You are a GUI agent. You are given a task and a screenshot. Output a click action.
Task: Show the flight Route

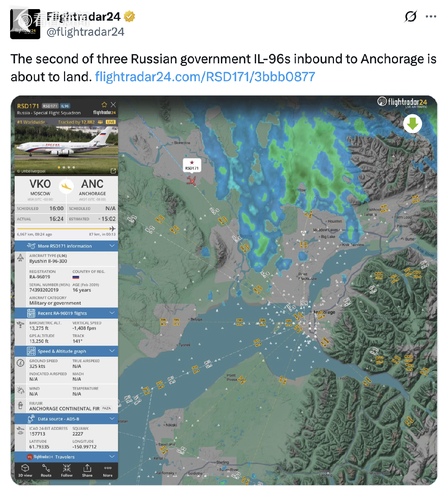coord(46,471)
